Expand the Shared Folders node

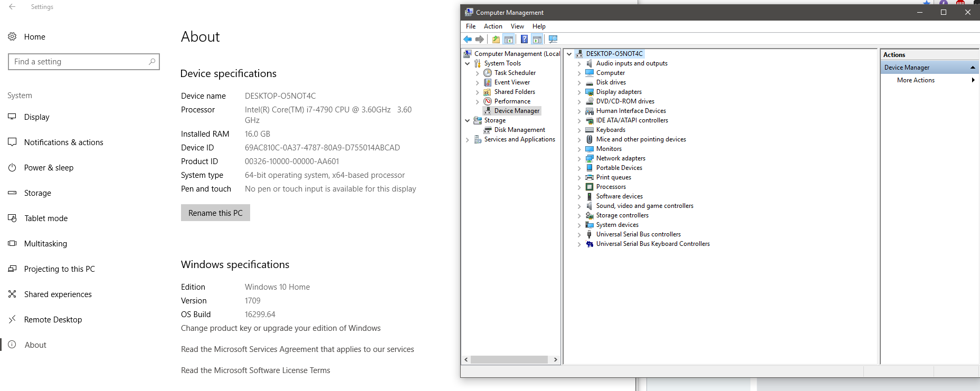coord(478,92)
